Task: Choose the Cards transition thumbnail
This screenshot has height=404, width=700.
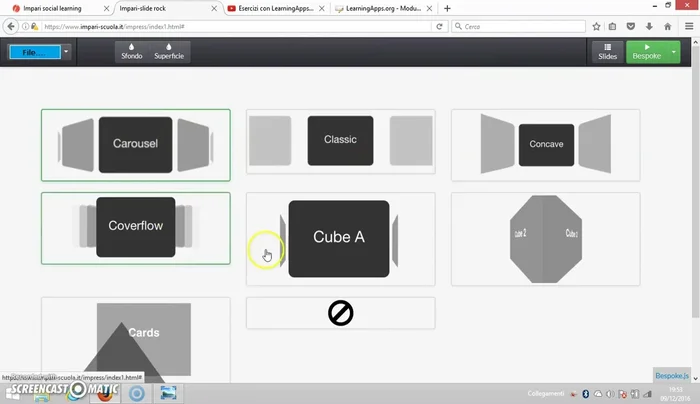Action: [x=136, y=340]
